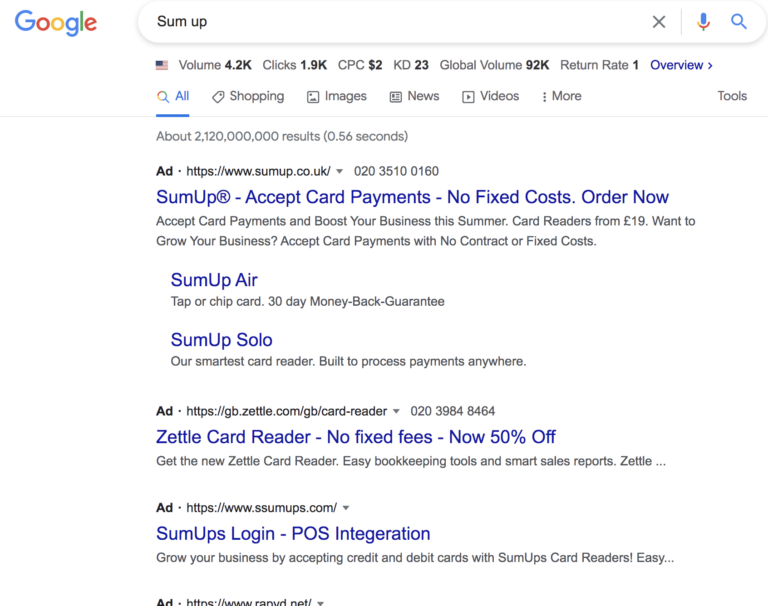The image size is (768, 606).
Task: Click 'Our smartest card reader' description text
Action: [348, 362]
